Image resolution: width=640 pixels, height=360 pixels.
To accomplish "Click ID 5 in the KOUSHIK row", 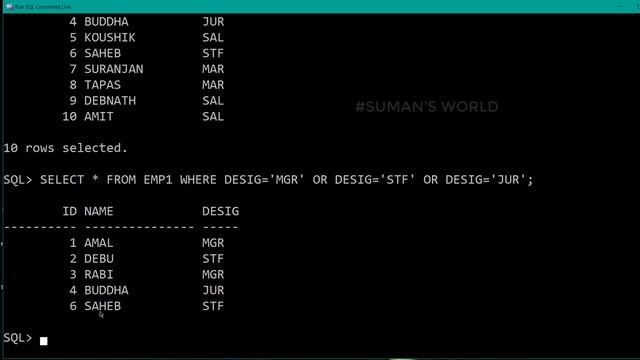I will tap(73, 38).
